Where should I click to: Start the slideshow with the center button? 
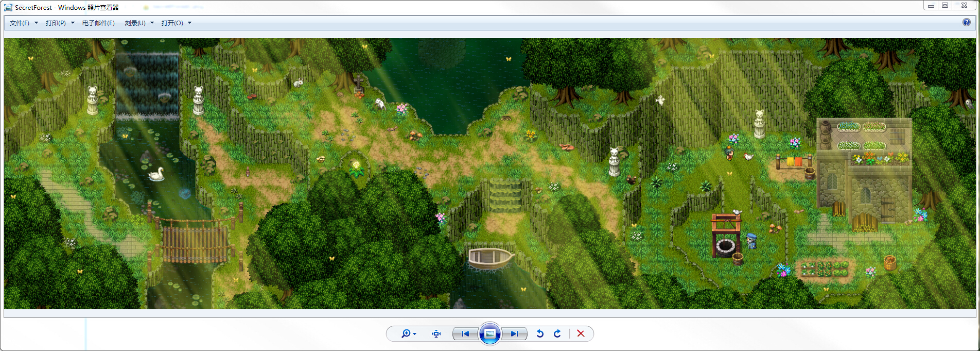(x=490, y=333)
